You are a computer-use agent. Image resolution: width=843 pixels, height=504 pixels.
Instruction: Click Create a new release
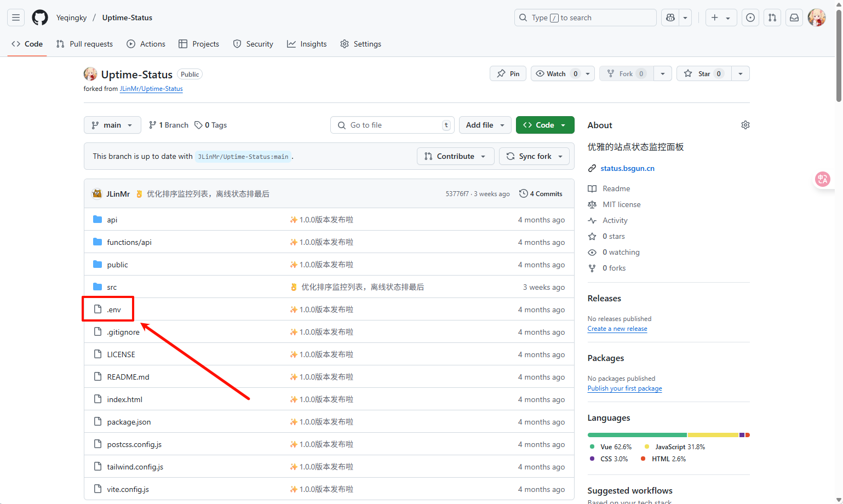[617, 329]
